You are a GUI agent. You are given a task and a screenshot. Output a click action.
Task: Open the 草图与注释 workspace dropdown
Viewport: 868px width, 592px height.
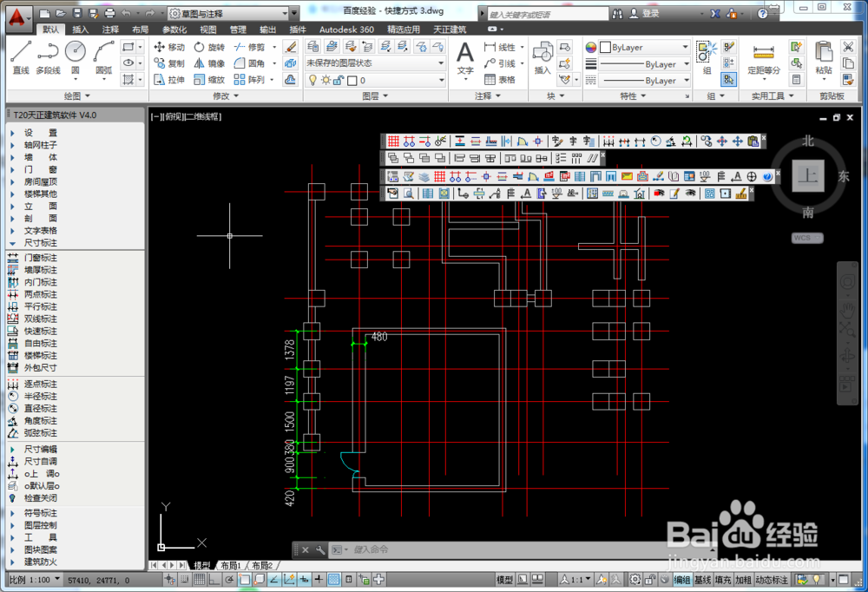point(229,13)
